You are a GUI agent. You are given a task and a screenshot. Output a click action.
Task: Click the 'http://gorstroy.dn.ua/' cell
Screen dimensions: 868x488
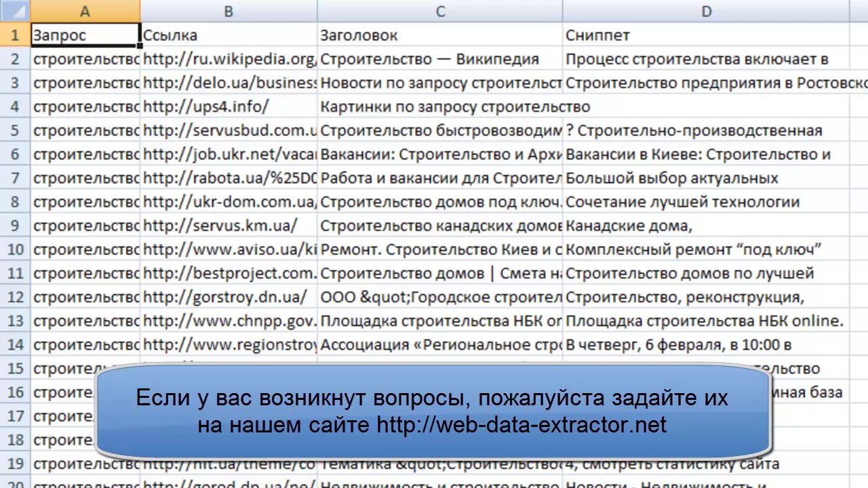click(229, 297)
